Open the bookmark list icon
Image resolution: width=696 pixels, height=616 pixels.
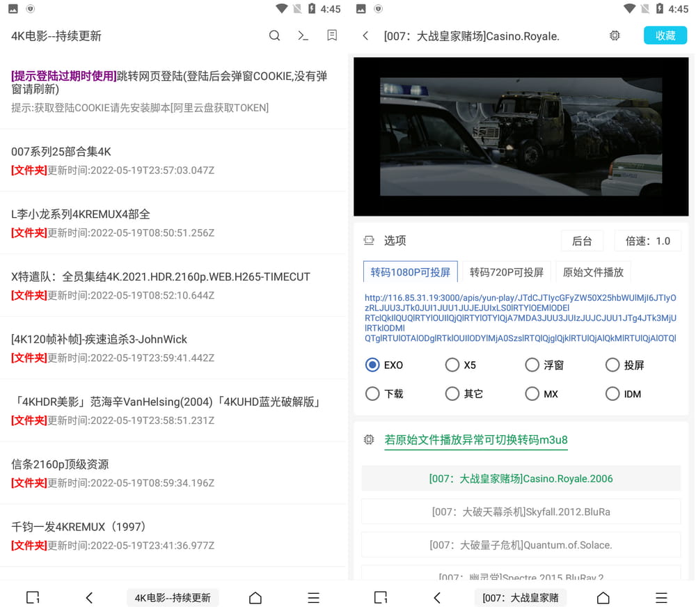pos(332,35)
